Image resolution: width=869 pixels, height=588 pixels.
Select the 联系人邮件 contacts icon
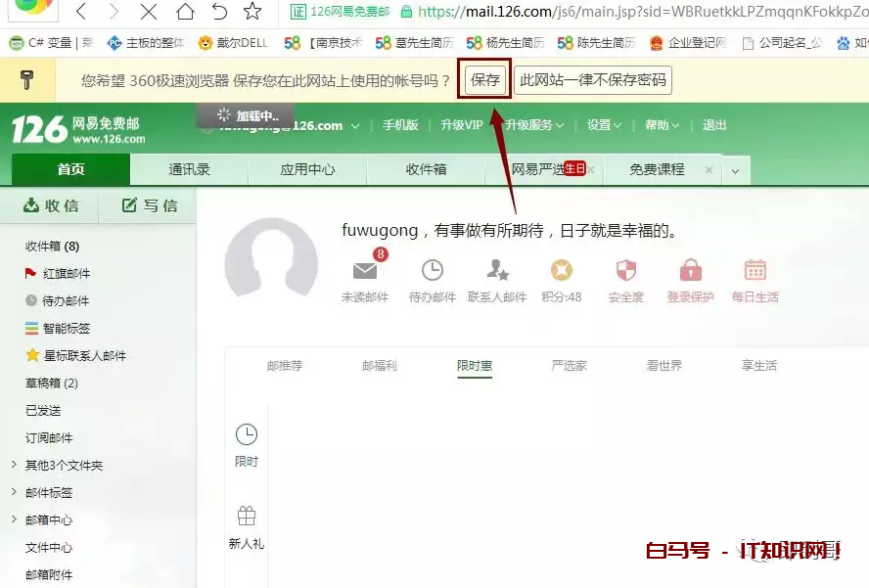point(496,271)
